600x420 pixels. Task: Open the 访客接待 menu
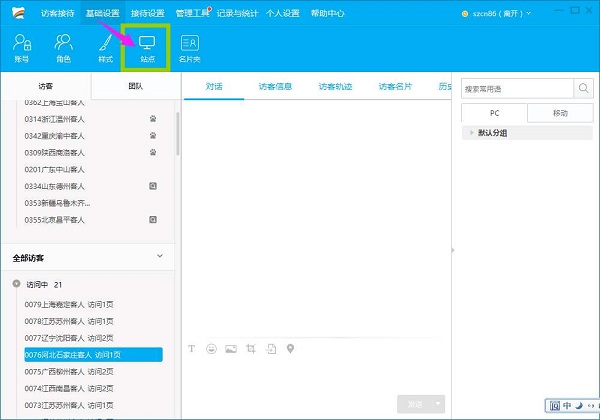tap(57, 13)
